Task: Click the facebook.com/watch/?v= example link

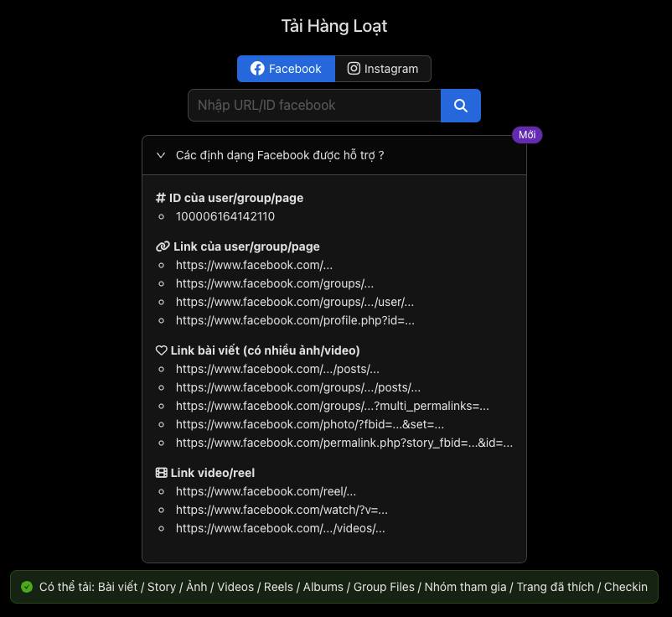Action: point(282,510)
